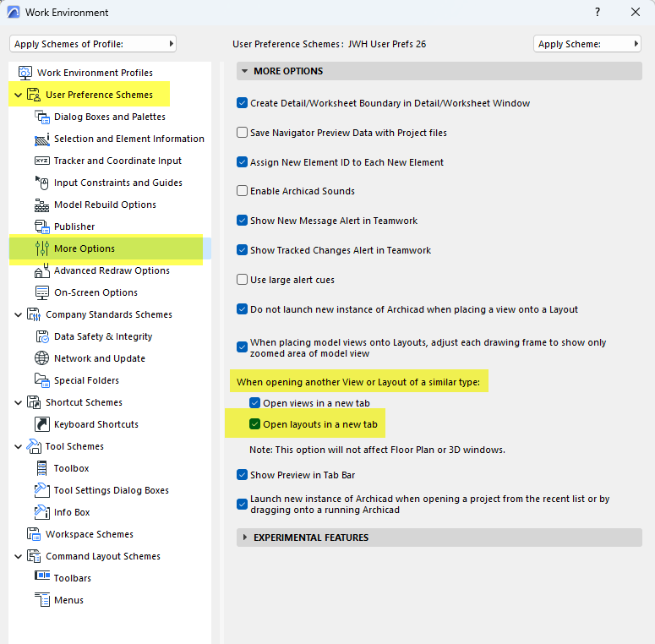Collapse Shortcut Schemes tree chevron
This screenshot has height=644, width=655.
(19, 402)
